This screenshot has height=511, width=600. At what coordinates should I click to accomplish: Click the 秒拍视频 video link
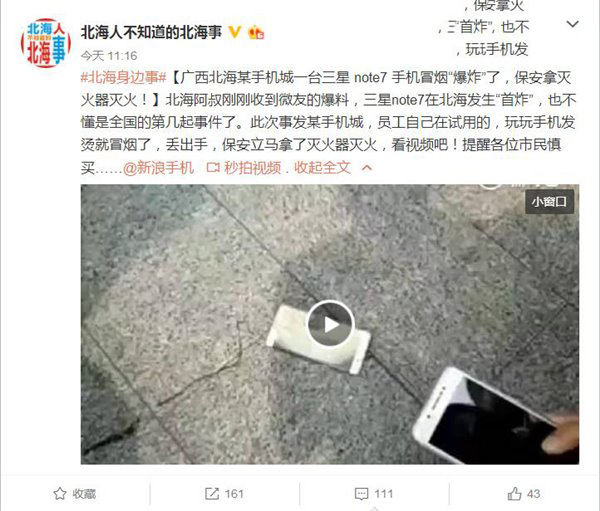(x=252, y=168)
